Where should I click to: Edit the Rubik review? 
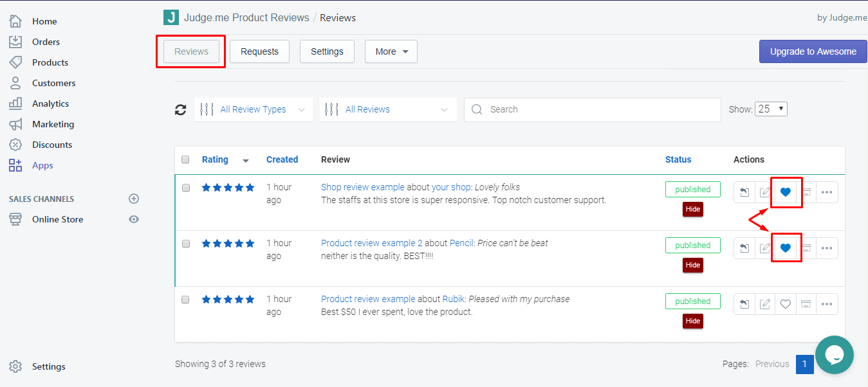coord(765,303)
